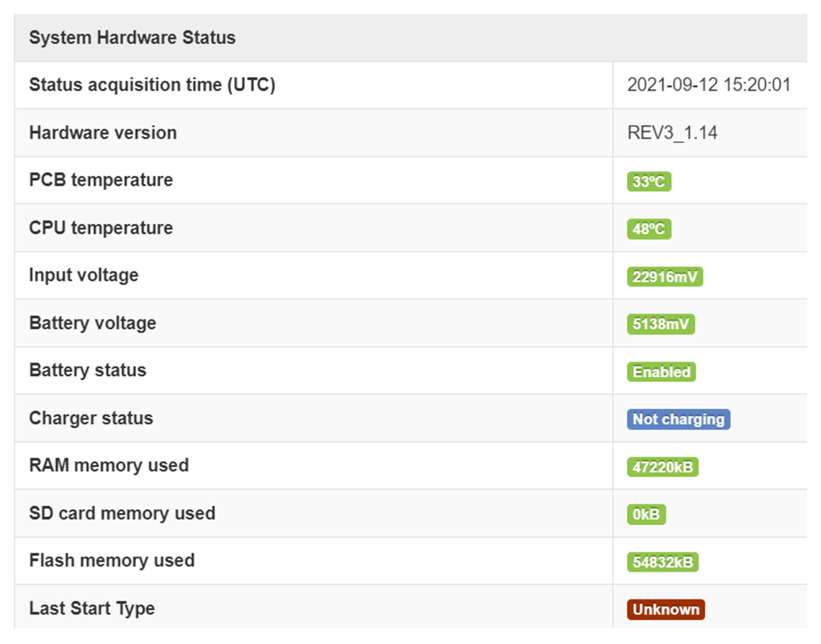Viewport: 821px width, 644px height.
Task: Click the green Enabled battery status badge
Action: pyautogui.click(x=661, y=372)
